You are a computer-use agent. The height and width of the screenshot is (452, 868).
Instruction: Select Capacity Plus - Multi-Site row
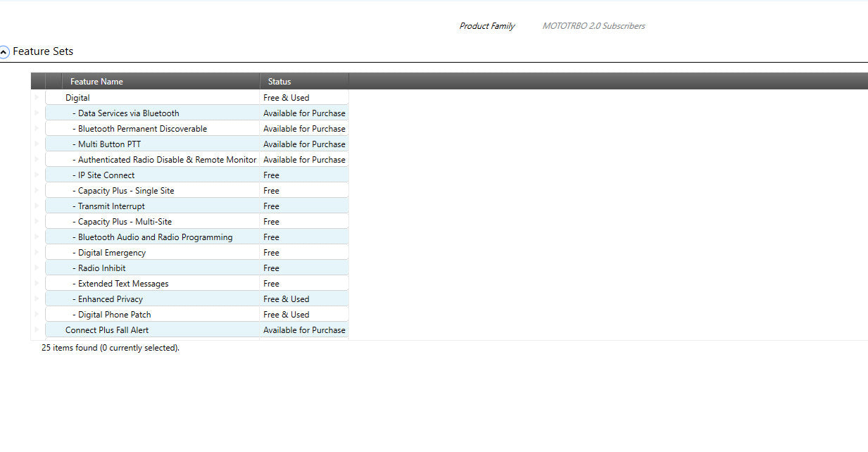tap(197, 221)
